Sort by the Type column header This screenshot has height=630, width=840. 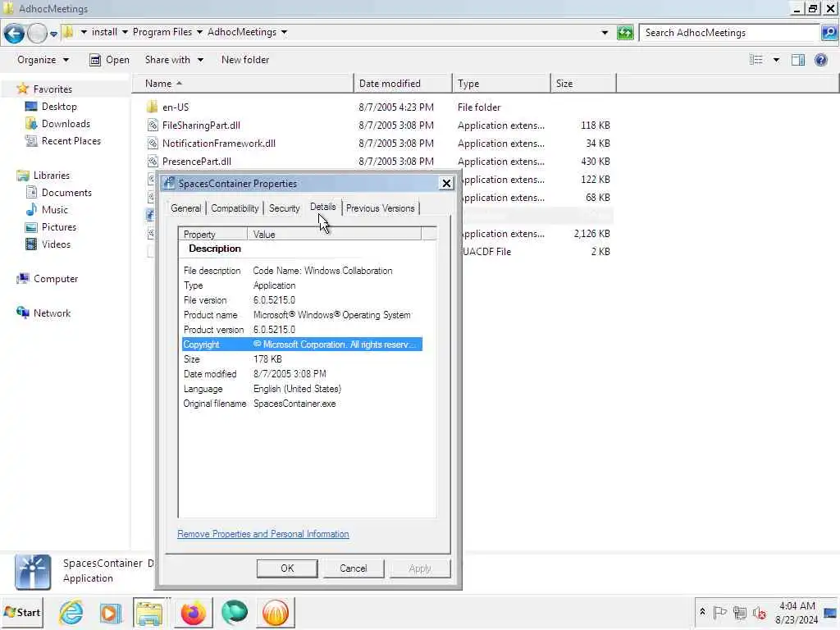coord(501,84)
